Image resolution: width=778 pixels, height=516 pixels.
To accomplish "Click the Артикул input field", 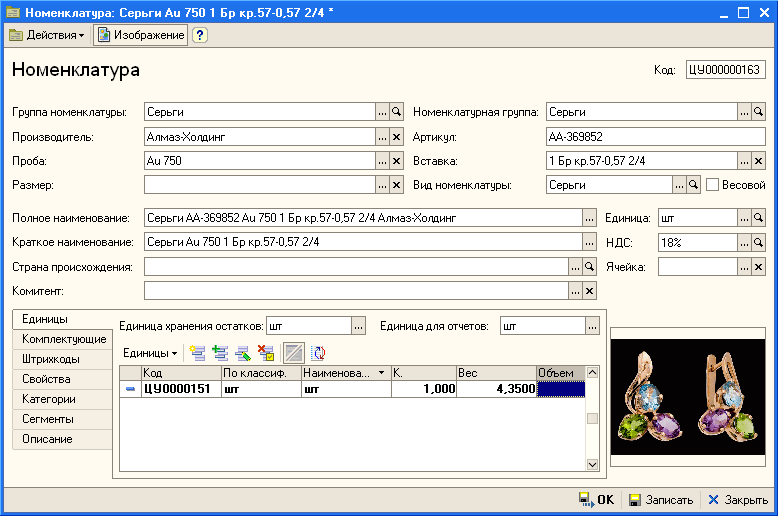I will pyautogui.click(x=655, y=137).
